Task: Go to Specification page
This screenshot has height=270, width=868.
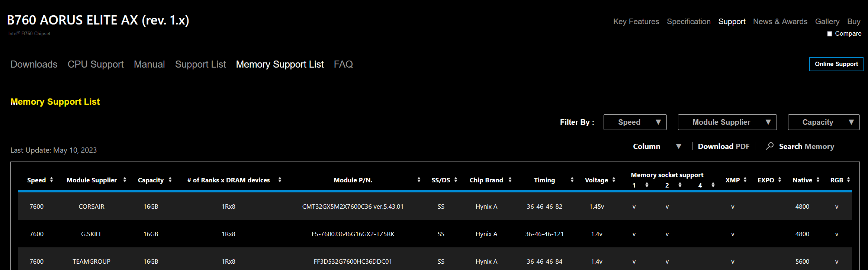Action: [x=688, y=22]
